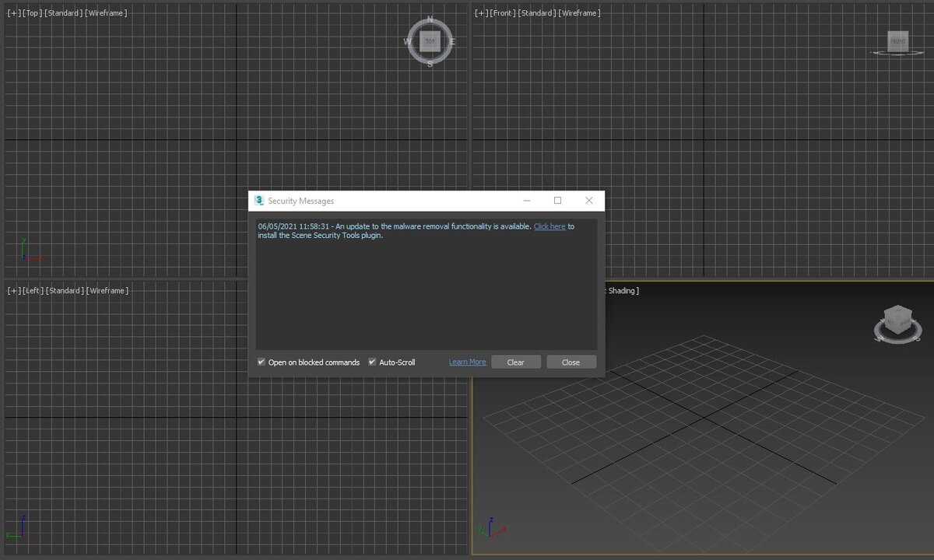Image resolution: width=934 pixels, height=560 pixels.
Task: Click the S compass letter on Top ViewCube
Action: pos(430,64)
